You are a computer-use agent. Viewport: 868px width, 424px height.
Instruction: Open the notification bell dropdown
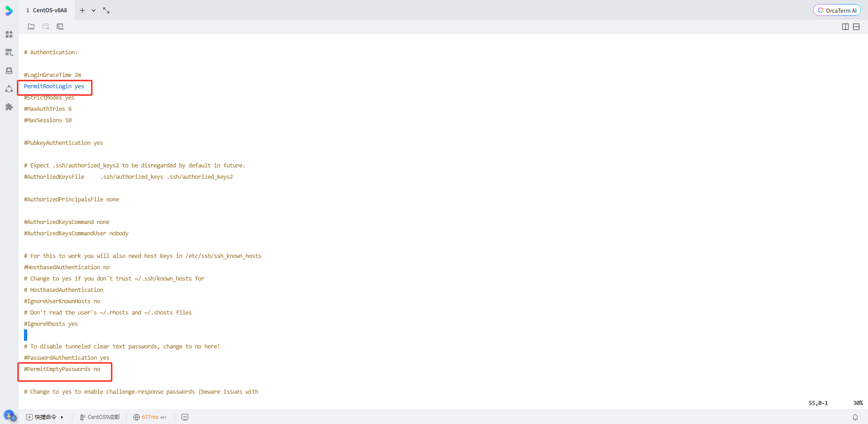855,417
